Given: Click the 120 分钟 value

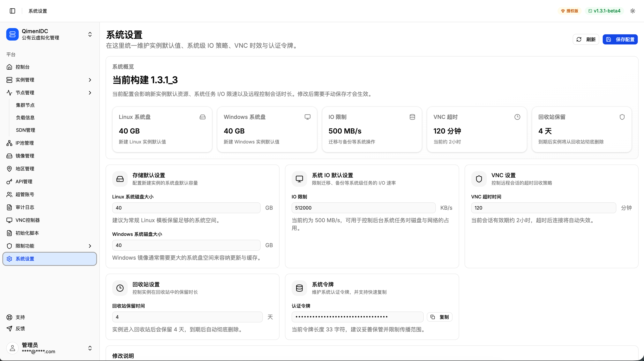Looking at the screenshot, I should tap(447, 131).
